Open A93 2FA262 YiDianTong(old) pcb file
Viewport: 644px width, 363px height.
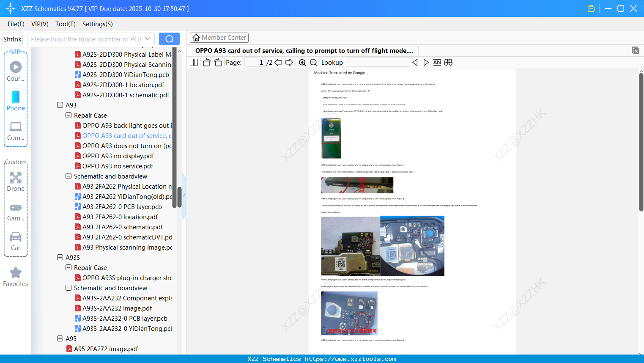point(123,196)
